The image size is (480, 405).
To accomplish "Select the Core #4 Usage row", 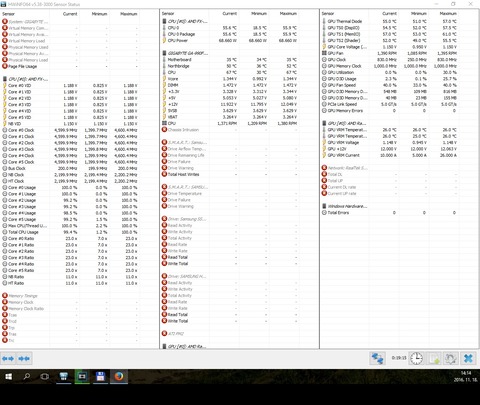I will tap(70, 213).
